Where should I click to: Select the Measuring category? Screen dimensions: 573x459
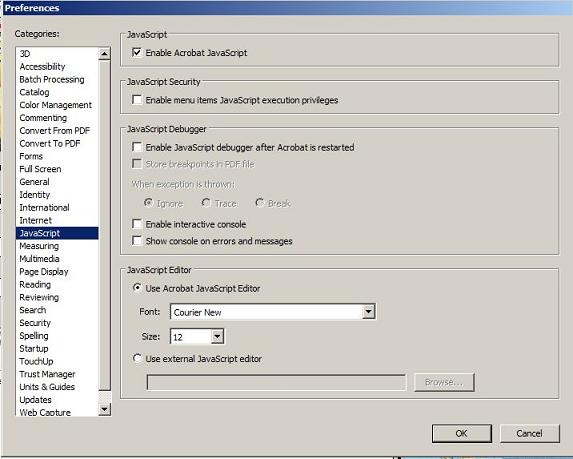click(57, 246)
